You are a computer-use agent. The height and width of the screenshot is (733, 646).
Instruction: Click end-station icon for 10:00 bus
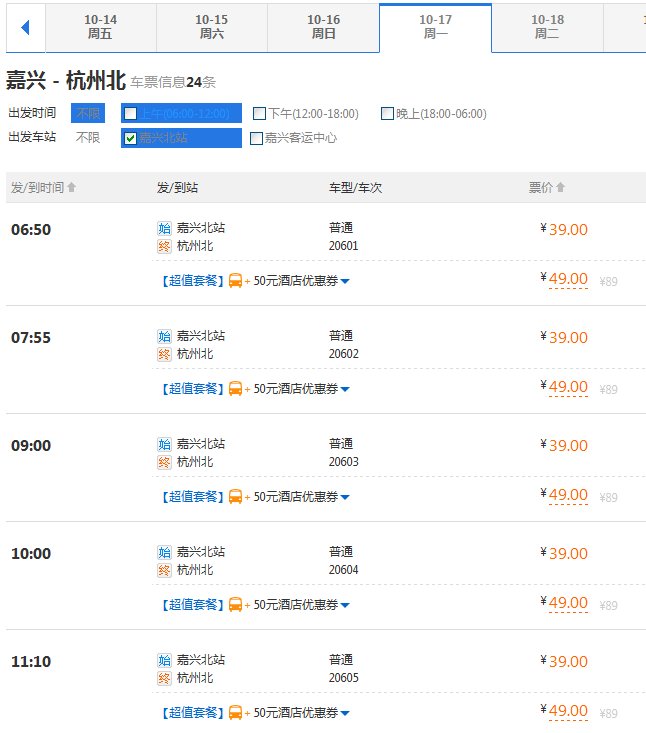click(164, 570)
